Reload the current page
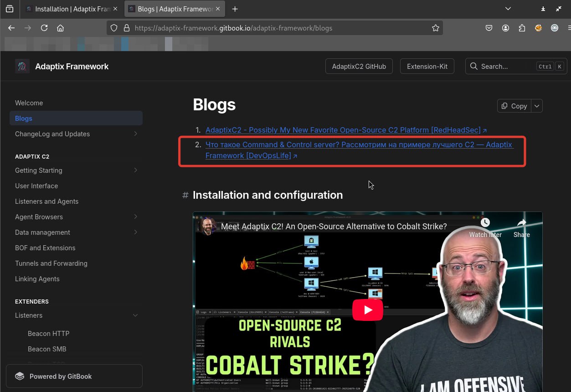Image resolution: width=571 pixels, height=392 pixels. pos(44,28)
